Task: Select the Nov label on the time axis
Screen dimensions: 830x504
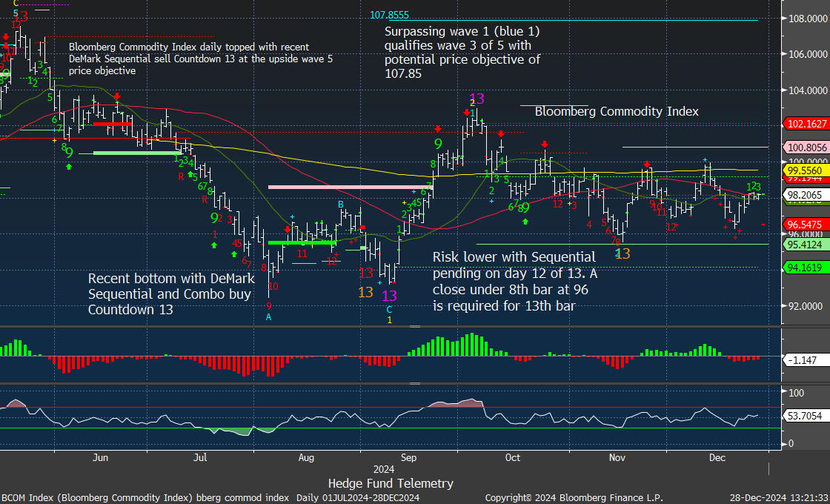Action: pyautogui.click(x=617, y=457)
